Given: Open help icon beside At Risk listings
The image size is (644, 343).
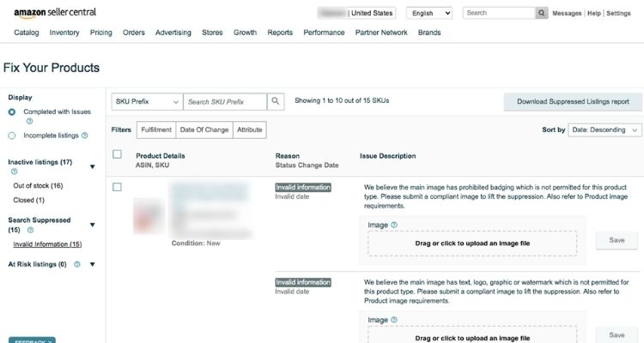Looking at the screenshot, I should tap(76, 264).
